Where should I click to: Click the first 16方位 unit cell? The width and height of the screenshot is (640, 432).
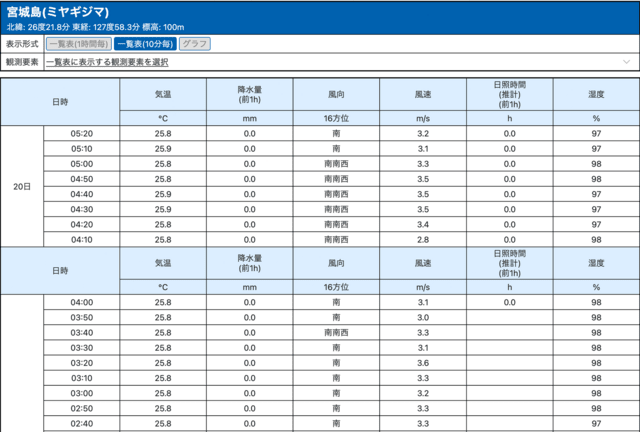click(336, 118)
